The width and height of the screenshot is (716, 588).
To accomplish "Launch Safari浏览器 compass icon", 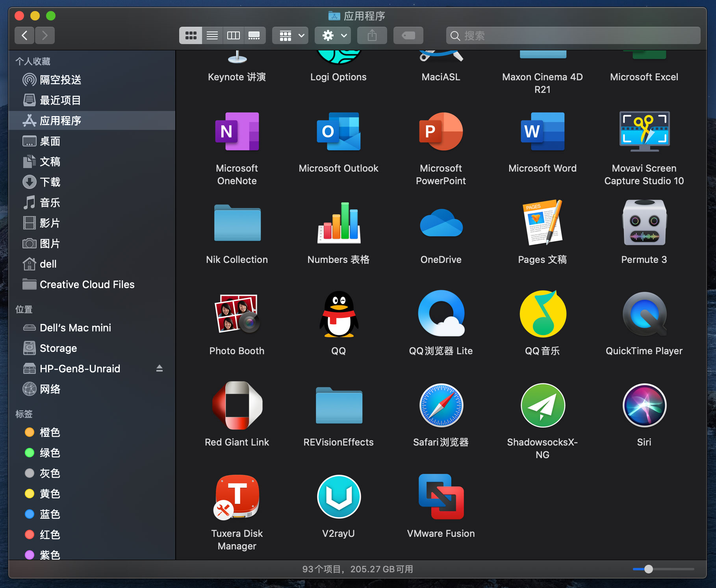I will coord(441,405).
